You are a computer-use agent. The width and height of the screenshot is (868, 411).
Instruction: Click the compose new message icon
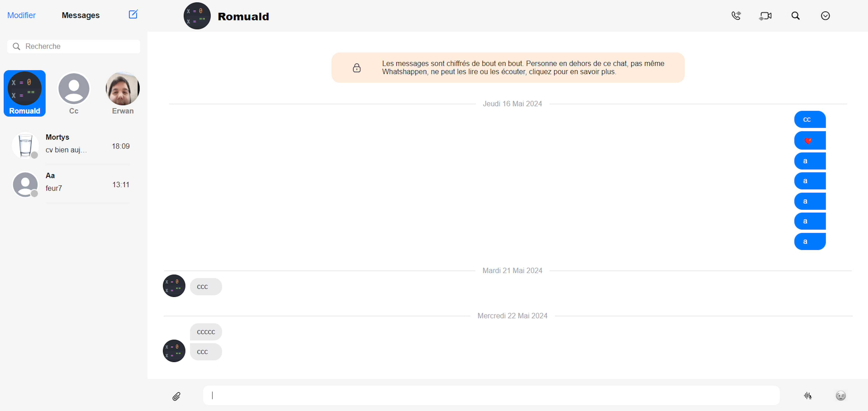(133, 14)
